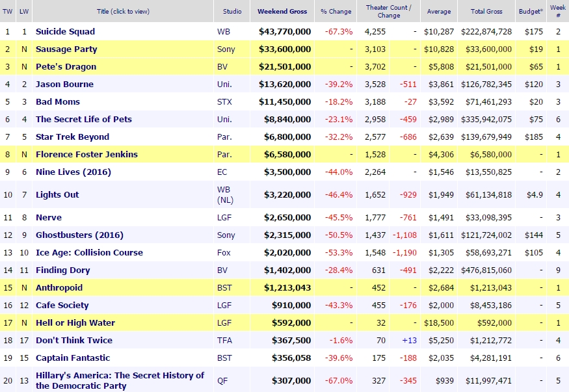
Task: Select the QF studio cell
Action: click(222, 380)
